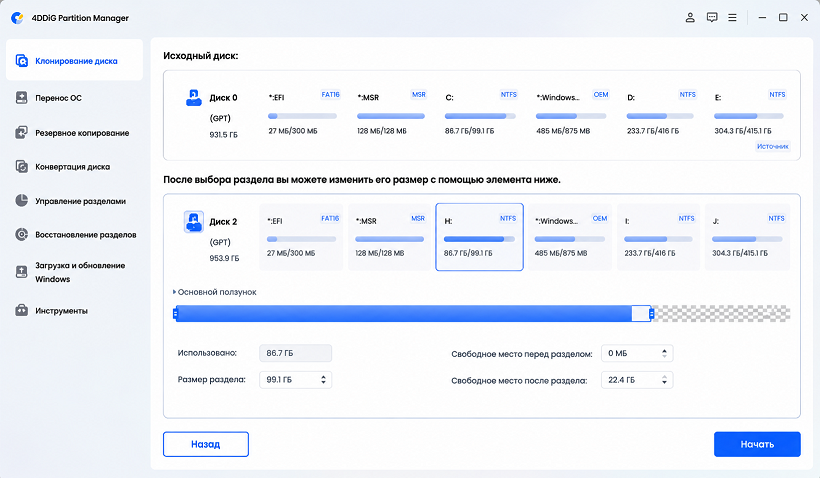This screenshot has height=478, width=820.
Task: Click the *:MSR partition on Диск 0
Action: tap(391, 113)
